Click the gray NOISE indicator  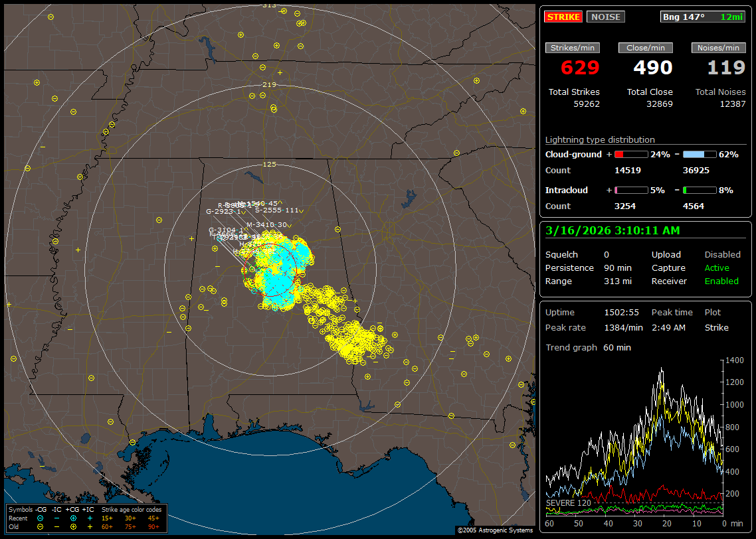(x=605, y=17)
